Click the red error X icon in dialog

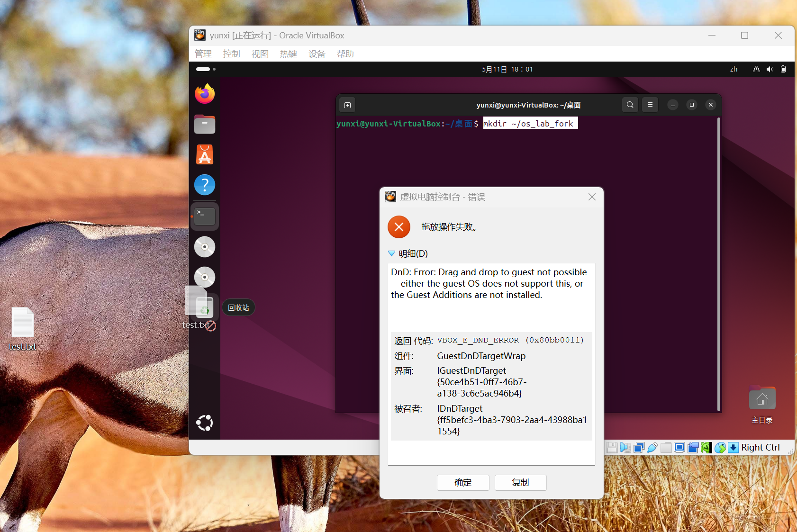tap(399, 227)
